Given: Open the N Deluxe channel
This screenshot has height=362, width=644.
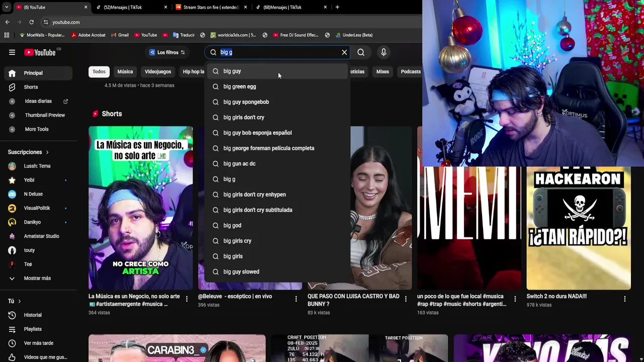Looking at the screenshot, I should tap(38, 194).
